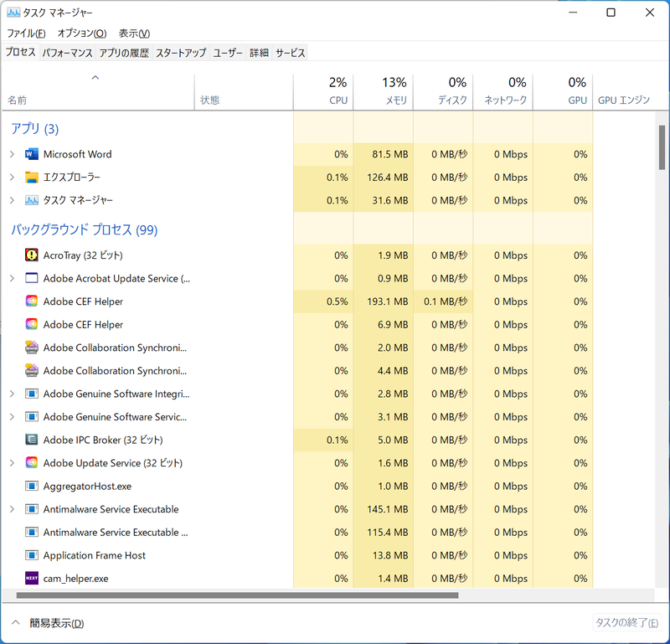Sort by the CPU column header
This screenshot has width=670, height=644.
323,92
